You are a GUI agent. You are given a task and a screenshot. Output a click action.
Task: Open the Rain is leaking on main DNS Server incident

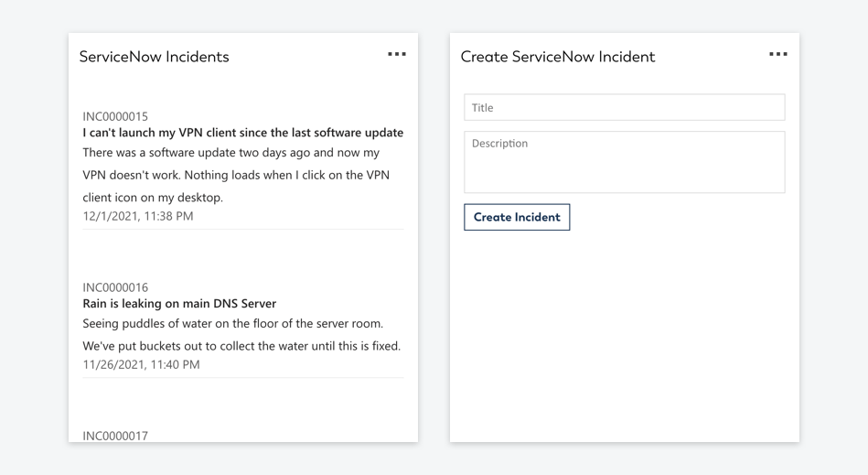pos(179,303)
